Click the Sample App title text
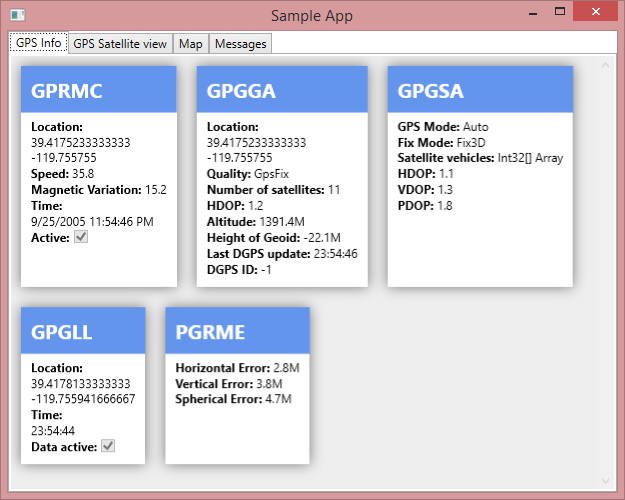This screenshot has height=500, width=625. pos(312,16)
